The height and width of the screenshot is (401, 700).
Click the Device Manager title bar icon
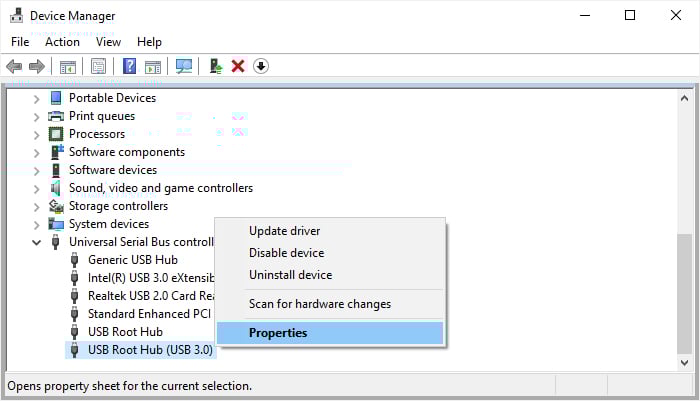pyautogui.click(x=17, y=16)
